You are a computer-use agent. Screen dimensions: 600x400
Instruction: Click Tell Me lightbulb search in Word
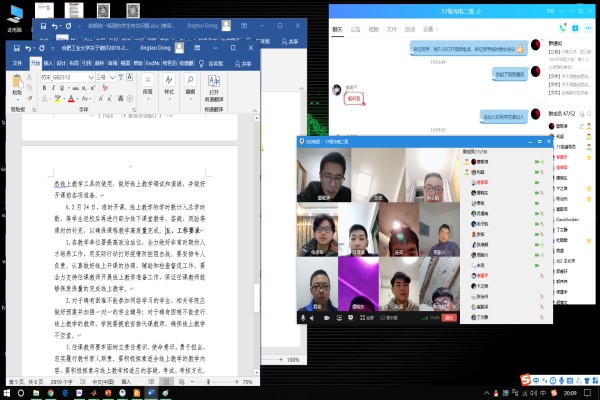[201, 64]
